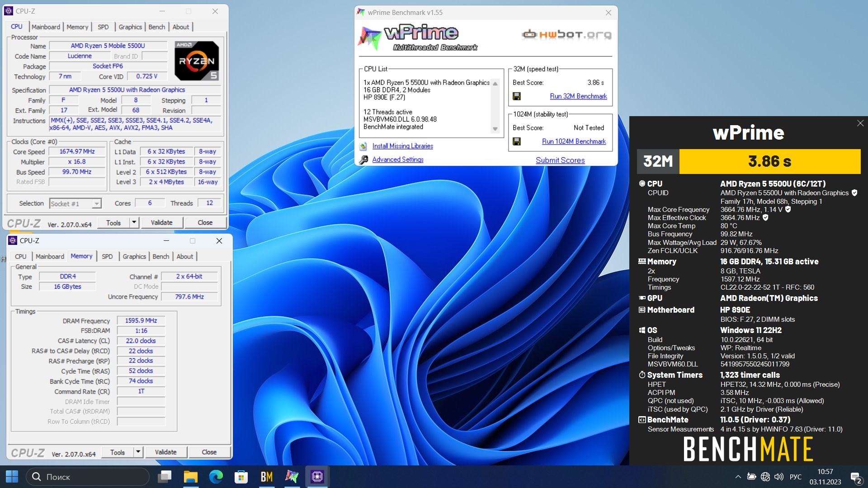Click the verified shield beside CPUID value

[854, 193]
